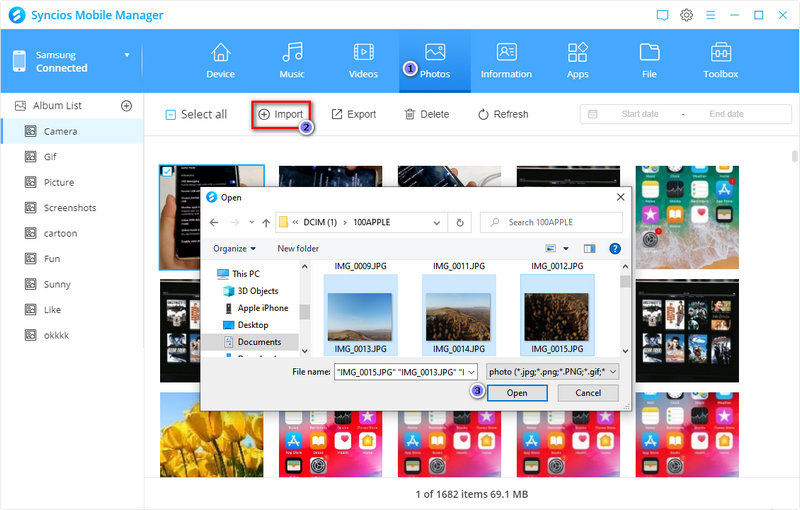Select the Sunny album

pos(72,284)
